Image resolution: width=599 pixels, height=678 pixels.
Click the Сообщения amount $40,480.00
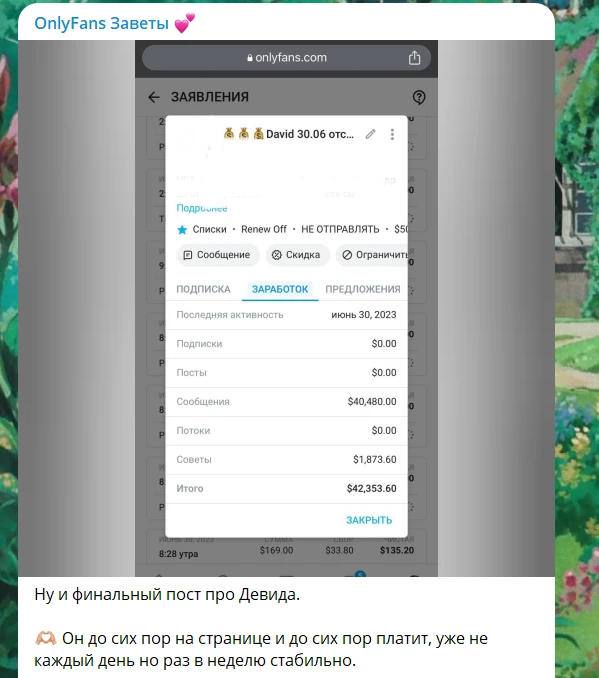pyautogui.click(x=372, y=402)
